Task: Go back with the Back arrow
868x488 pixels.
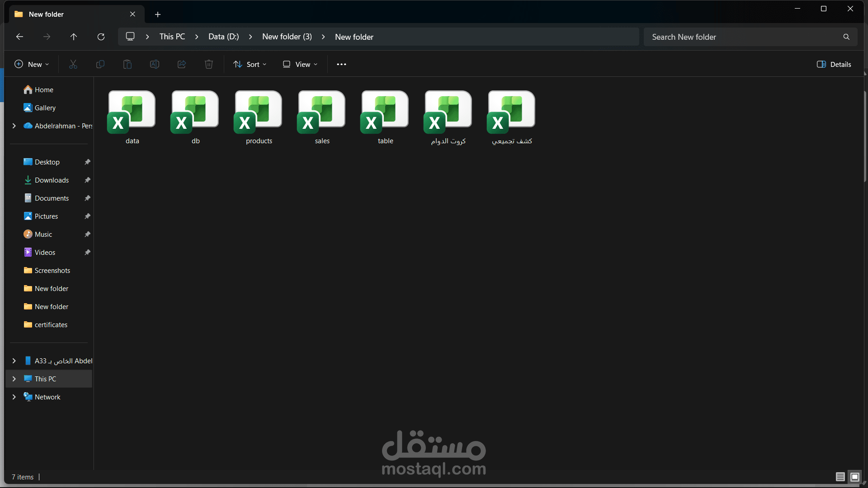Action: point(19,37)
